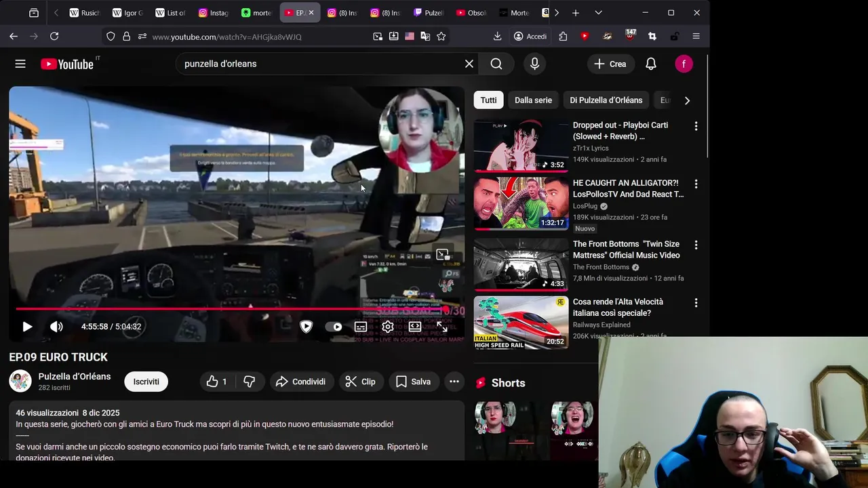This screenshot has height=488, width=868.
Task: Open options for 'Cosa rende l'Alta Velocità' video
Action: [696, 303]
